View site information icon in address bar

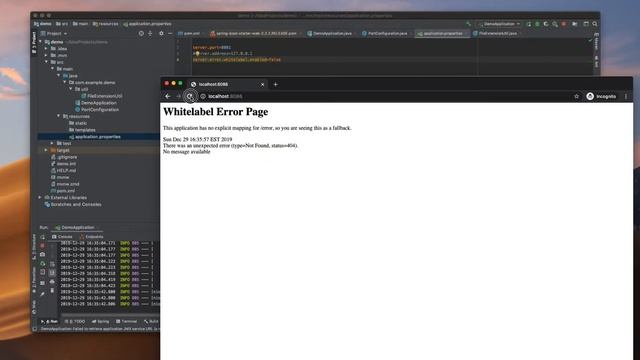[203, 96]
